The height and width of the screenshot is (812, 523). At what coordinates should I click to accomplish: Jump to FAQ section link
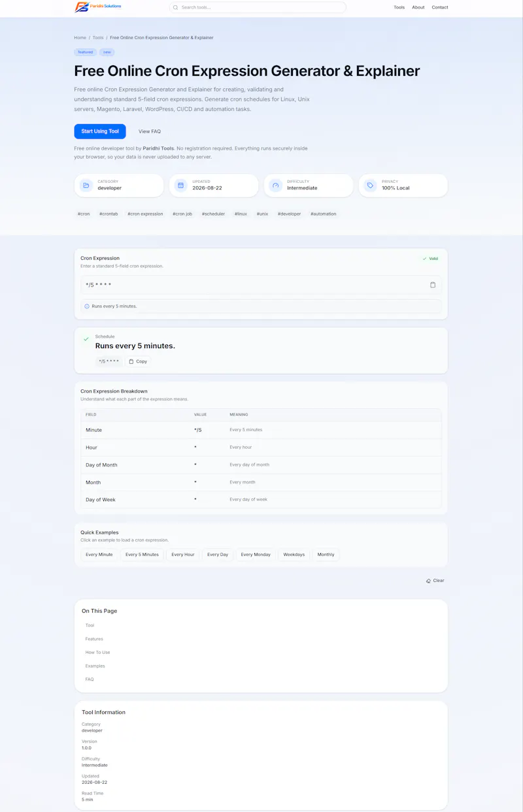(90, 679)
